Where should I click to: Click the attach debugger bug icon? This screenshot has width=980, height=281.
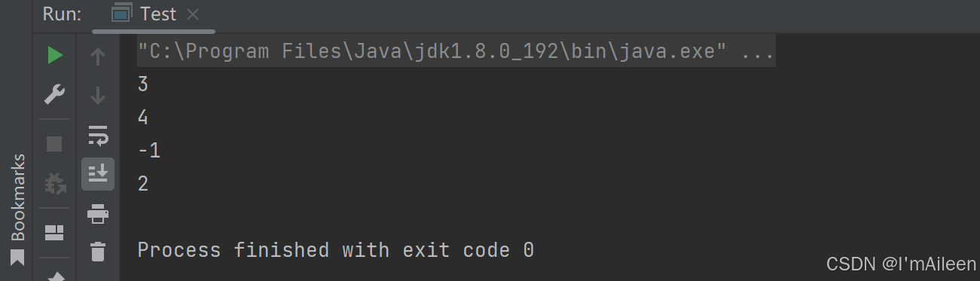click(x=55, y=183)
